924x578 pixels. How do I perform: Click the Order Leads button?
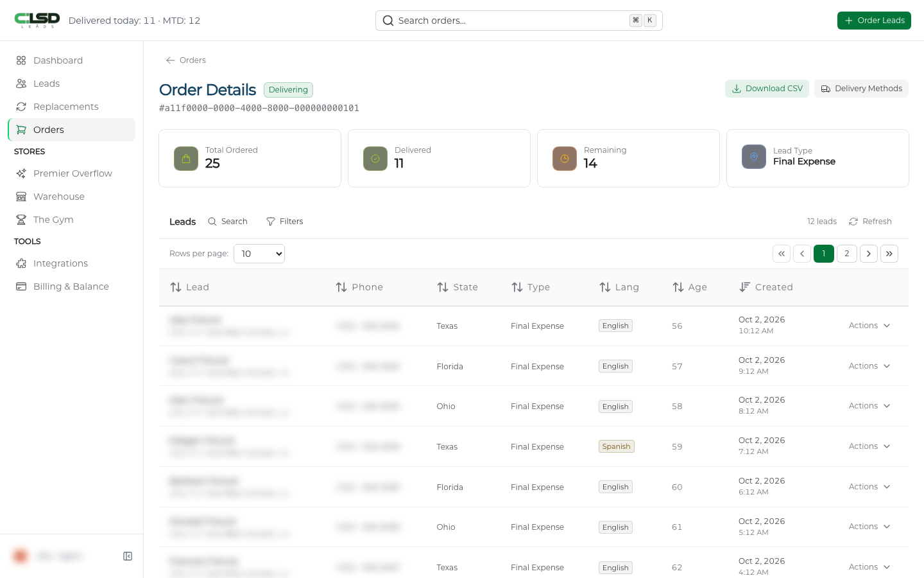874,21
